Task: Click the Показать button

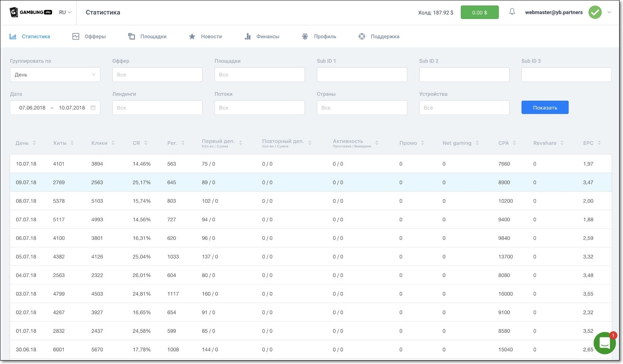Action: [545, 107]
